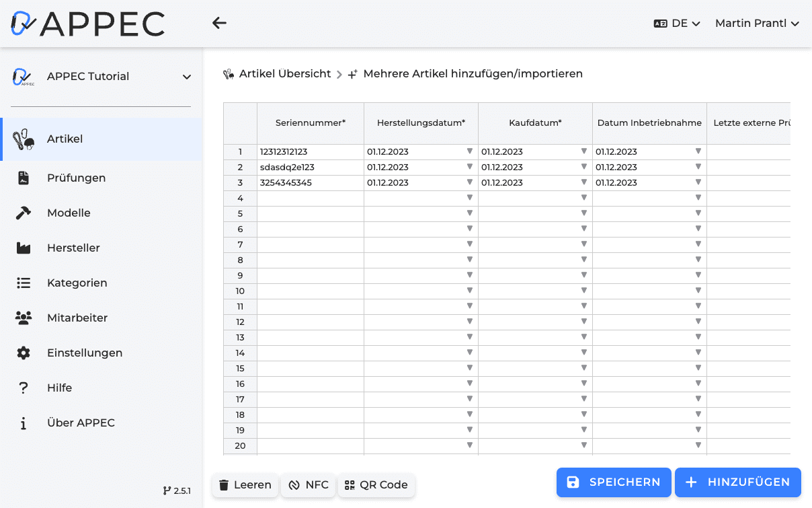The height and width of the screenshot is (508, 812).
Task: Click the Modelle hammer icon
Action: [24, 213]
